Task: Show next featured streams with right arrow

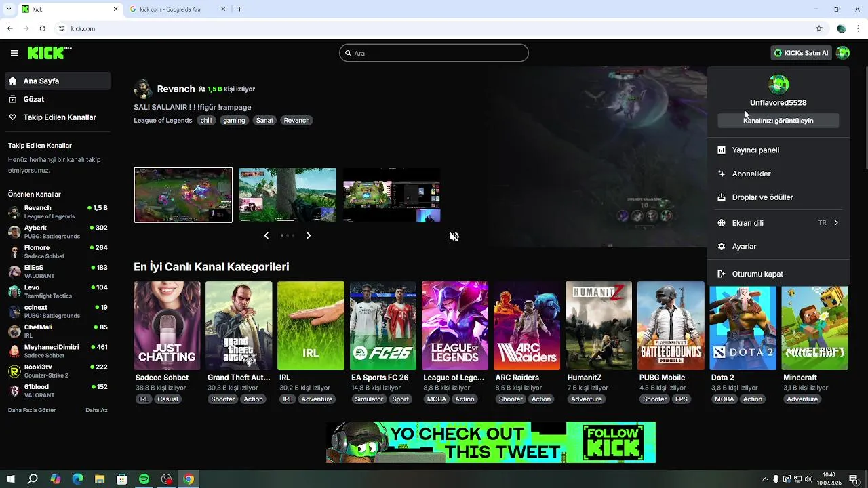Action: coord(309,235)
